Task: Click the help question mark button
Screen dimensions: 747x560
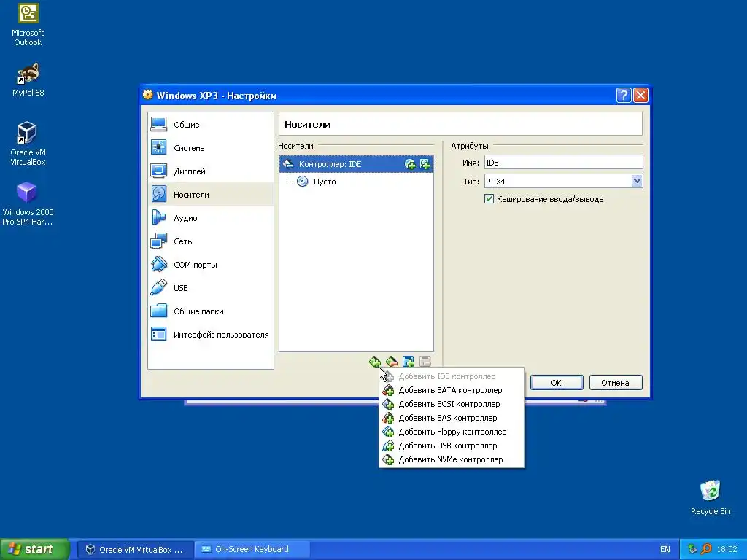Action: 624,96
